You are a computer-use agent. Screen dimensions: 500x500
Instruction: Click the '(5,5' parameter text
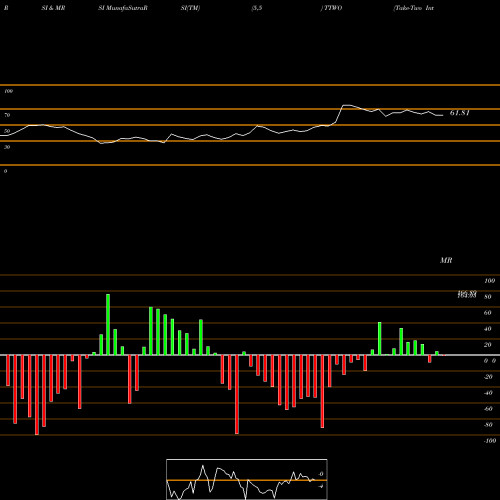coord(257,8)
